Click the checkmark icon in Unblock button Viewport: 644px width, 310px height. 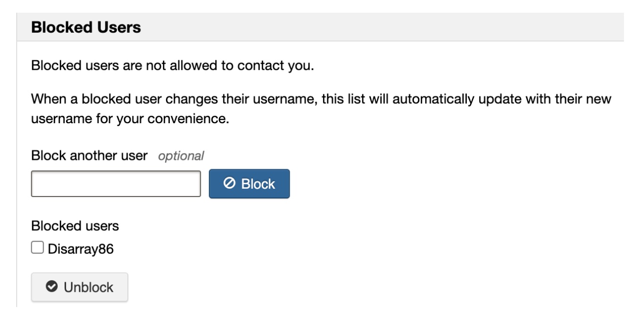(x=50, y=287)
